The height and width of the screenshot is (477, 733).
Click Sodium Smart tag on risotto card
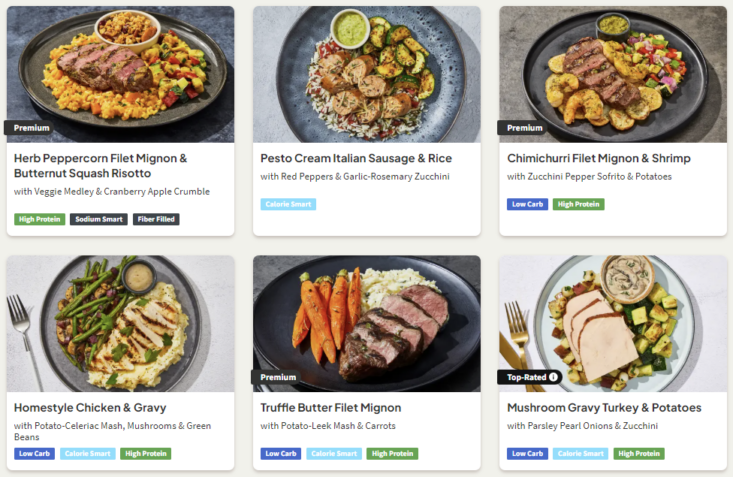pos(99,219)
